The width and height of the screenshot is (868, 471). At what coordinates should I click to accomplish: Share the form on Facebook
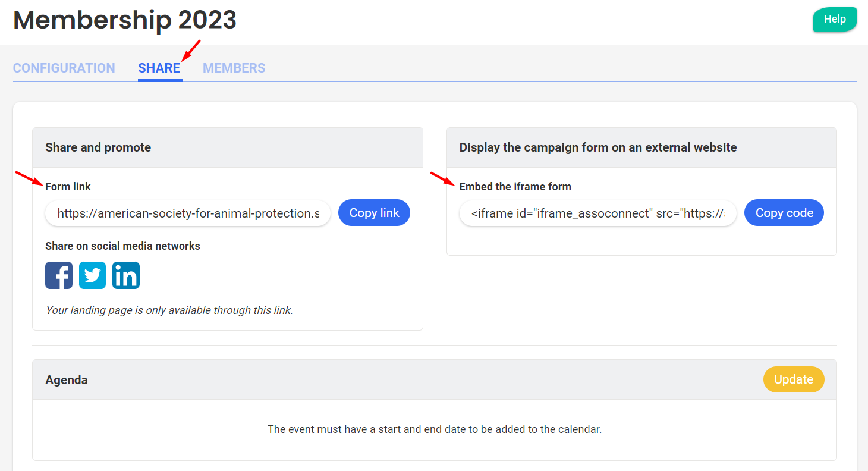pos(59,275)
